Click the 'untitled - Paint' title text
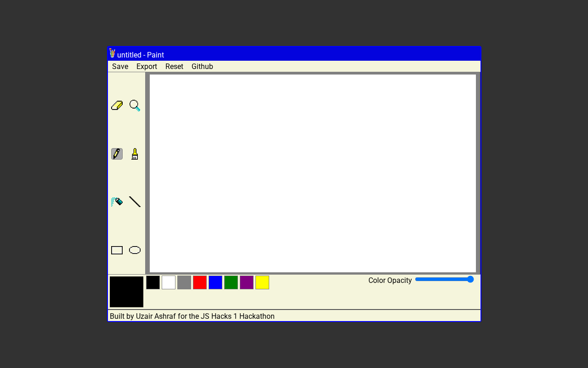This screenshot has height=368, width=588. point(141,55)
